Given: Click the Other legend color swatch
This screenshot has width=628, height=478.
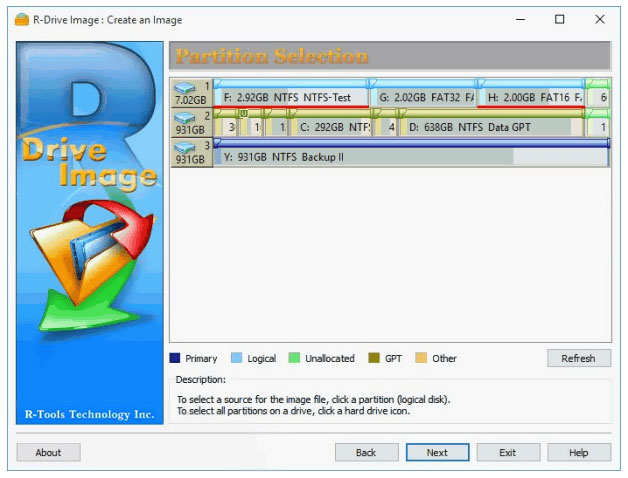Looking at the screenshot, I should point(421,358).
